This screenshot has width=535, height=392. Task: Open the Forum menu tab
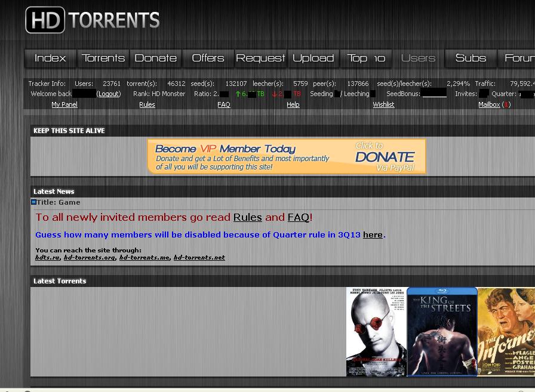[x=516, y=58]
